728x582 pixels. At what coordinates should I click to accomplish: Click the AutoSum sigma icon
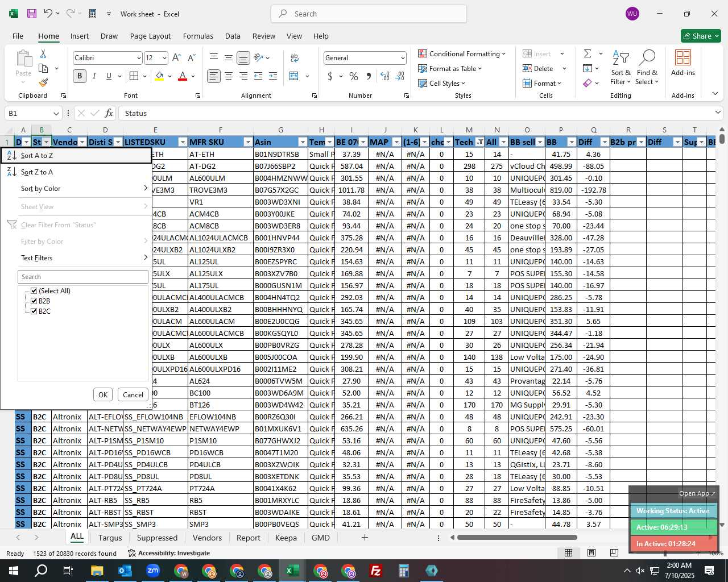[x=588, y=53]
